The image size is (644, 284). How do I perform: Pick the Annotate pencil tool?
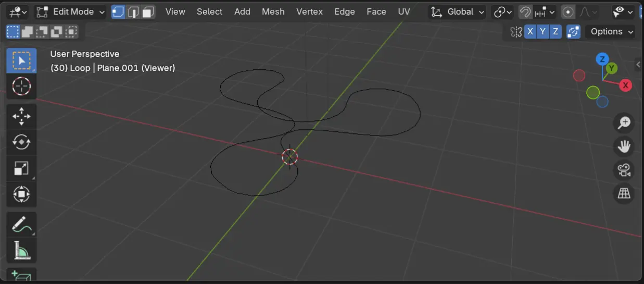pos(21,225)
